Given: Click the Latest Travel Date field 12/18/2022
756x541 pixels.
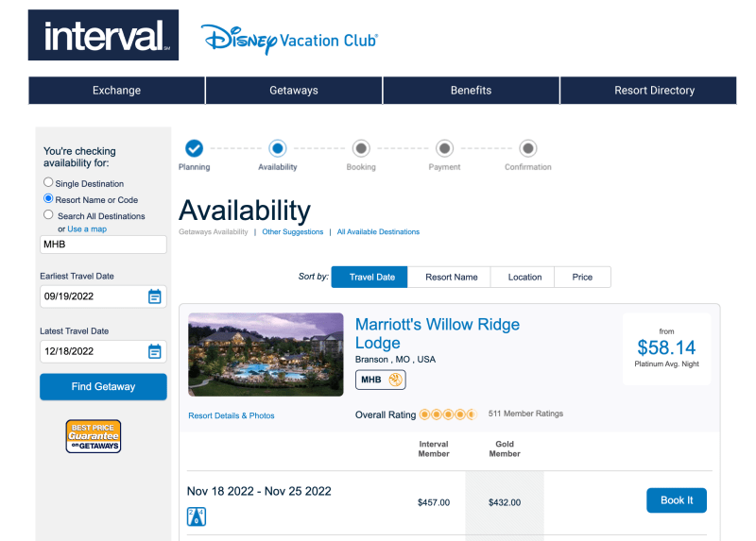Looking at the screenshot, I should (x=103, y=351).
